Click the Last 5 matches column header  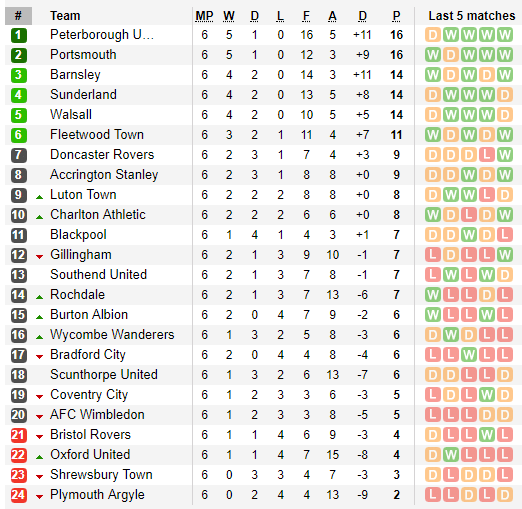[x=472, y=16]
